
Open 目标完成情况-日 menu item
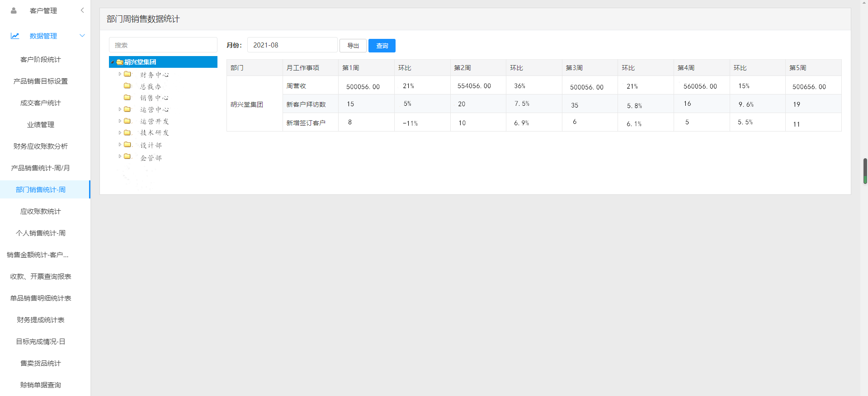[41, 341]
